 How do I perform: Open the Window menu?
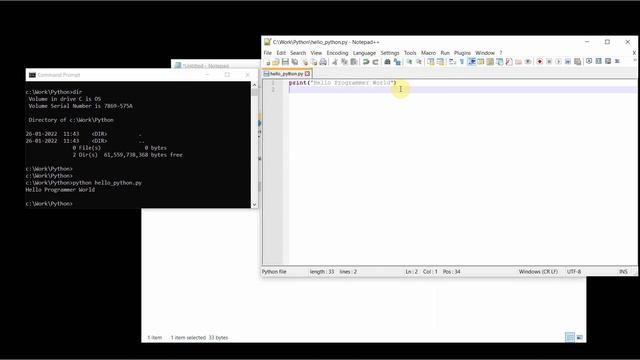[x=485, y=53]
